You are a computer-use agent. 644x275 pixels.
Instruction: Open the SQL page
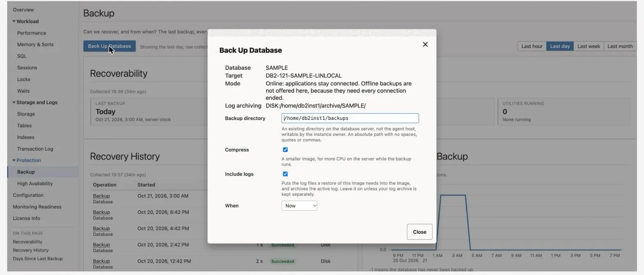(22, 56)
